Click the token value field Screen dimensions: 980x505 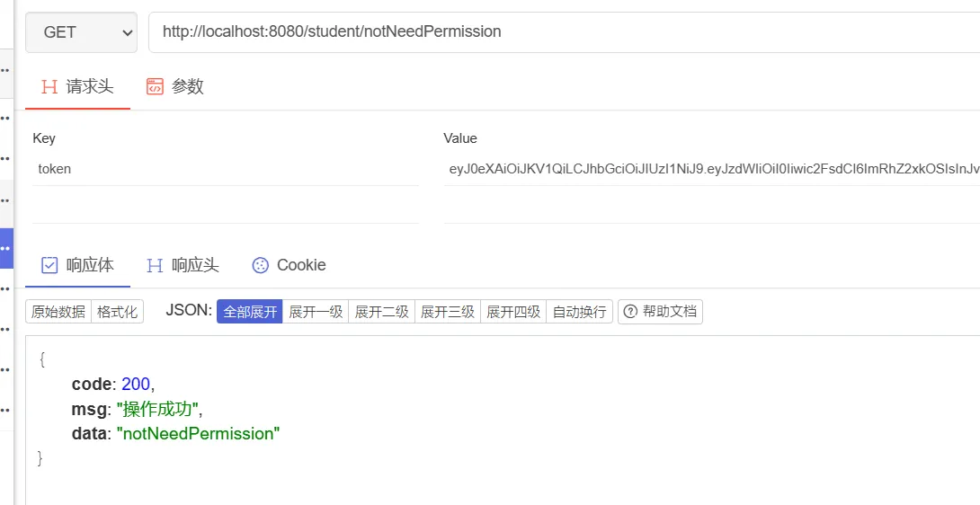tap(710, 169)
